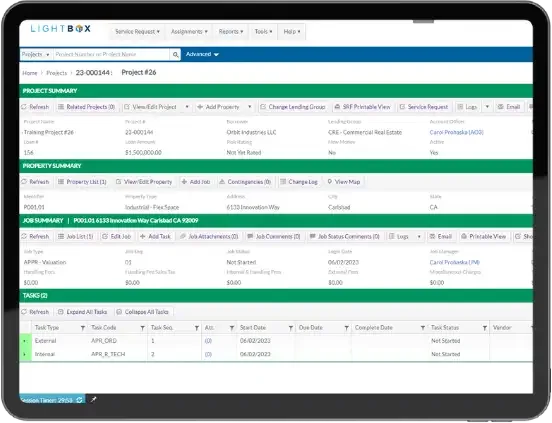The height and width of the screenshot is (423, 552).
Task: Open Related Projects (0)
Action: [x=87, y=107]
